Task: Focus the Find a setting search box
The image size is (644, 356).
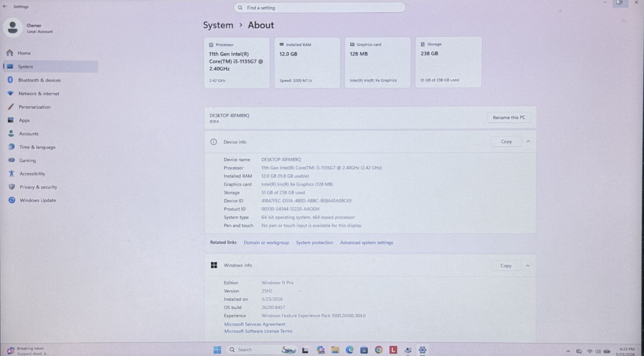Action: point(319,8)
